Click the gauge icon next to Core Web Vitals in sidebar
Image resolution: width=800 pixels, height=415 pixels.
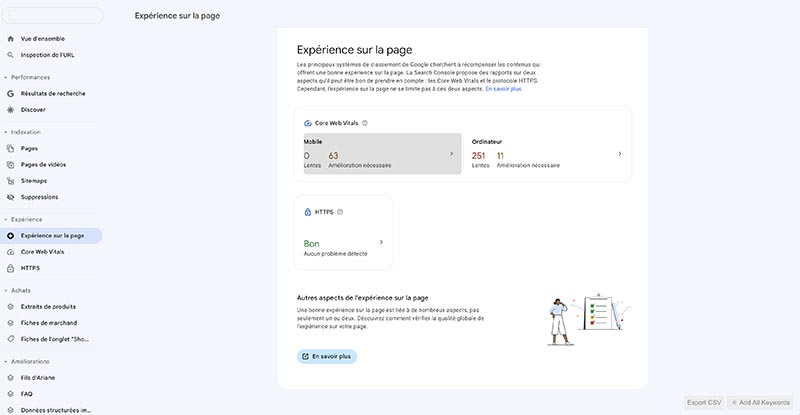[11, 252]
